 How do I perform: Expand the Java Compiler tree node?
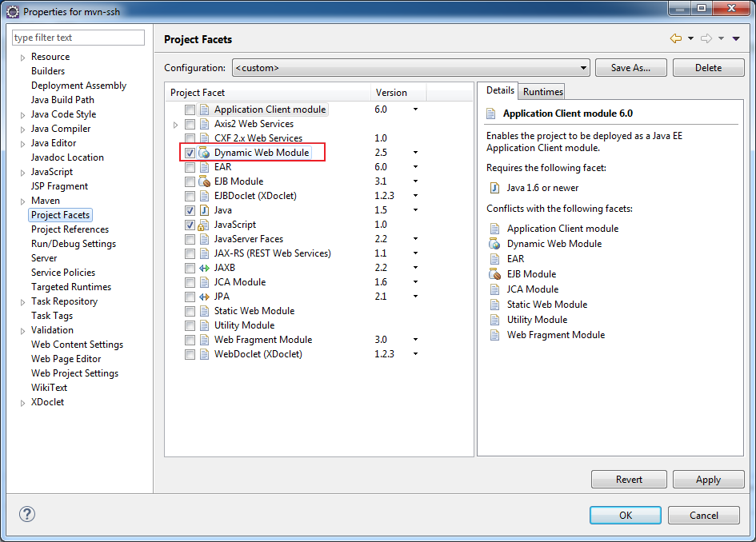[x=22, y=130]
